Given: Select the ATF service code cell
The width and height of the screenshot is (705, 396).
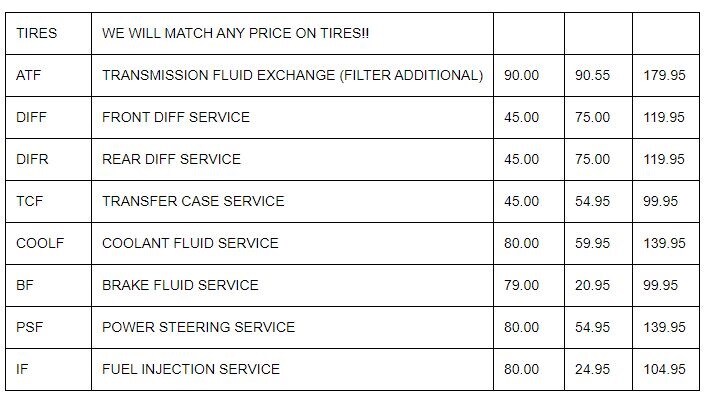Looking at the screenshot, I should pyautogui.click(x=49, y=75).
